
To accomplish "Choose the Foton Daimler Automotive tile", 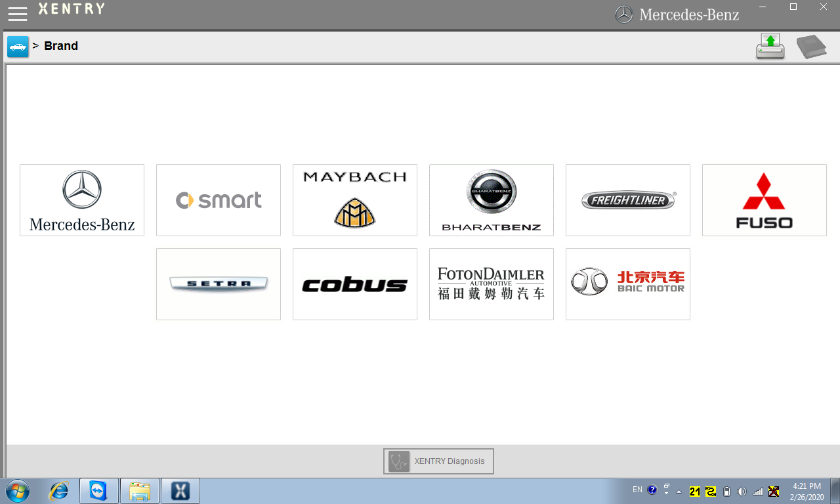I will [x=492, y=284].
